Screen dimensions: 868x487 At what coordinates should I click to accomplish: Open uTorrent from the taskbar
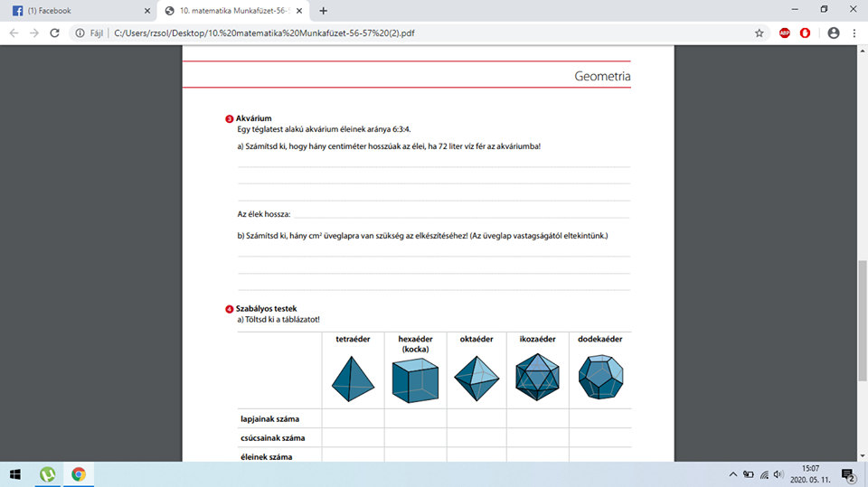(47, 473)
